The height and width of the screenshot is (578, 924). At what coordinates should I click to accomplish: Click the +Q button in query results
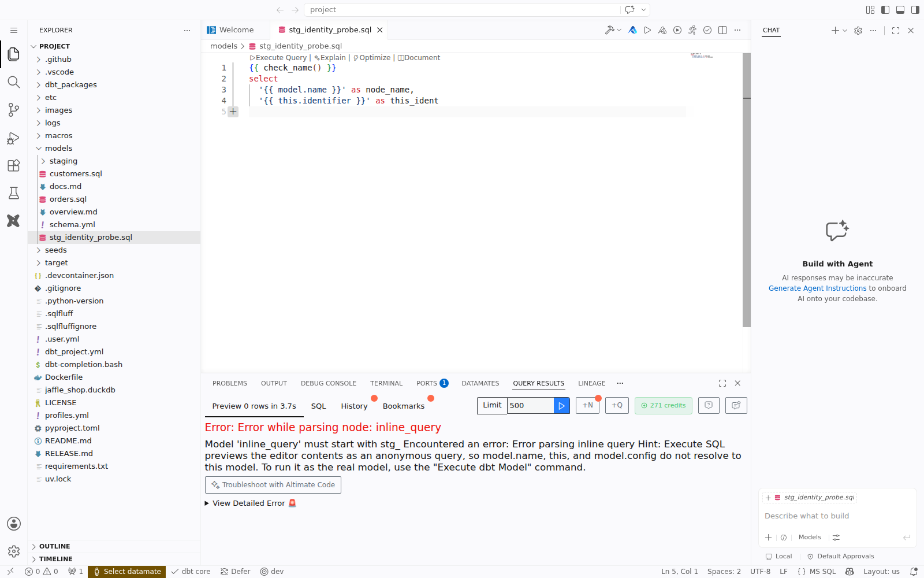pyautogui.click(x=617, y=406)
